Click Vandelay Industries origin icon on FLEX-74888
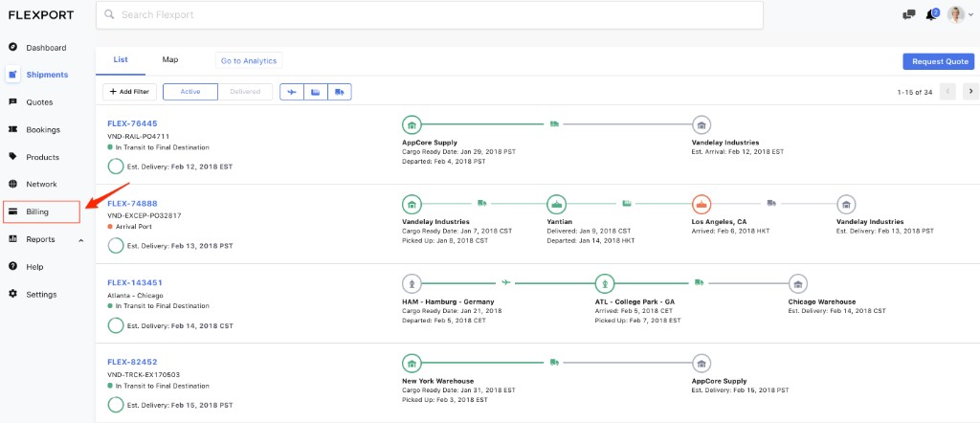Viewport: 980px width, 423px height. (x=412, y=204)
